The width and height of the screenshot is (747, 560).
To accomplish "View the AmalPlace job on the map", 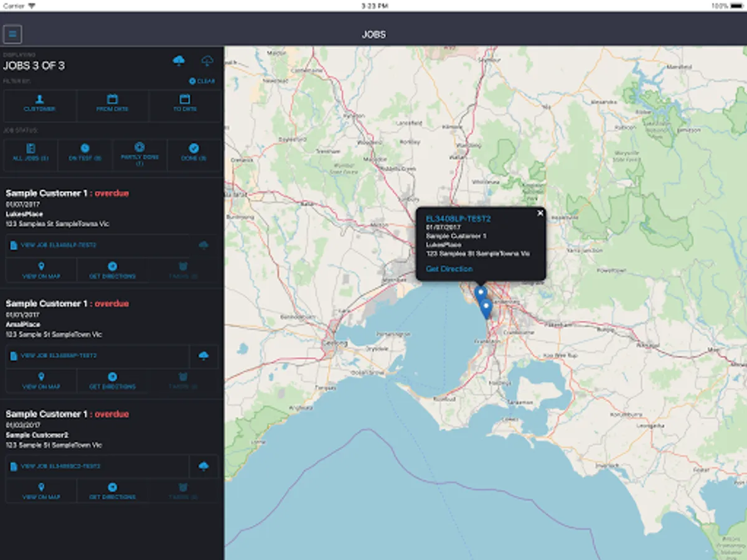I will click(41, 381).
